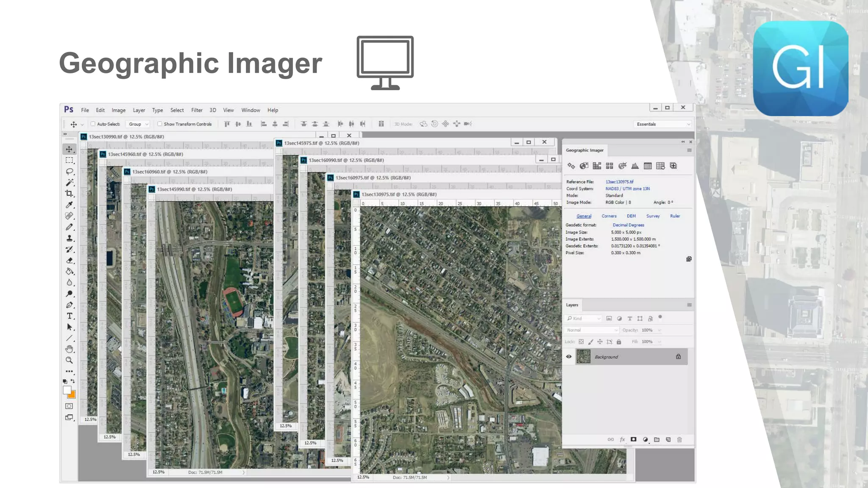Open the Essentials workspace dropdown
868x488 pixels.
pos(663,124)
